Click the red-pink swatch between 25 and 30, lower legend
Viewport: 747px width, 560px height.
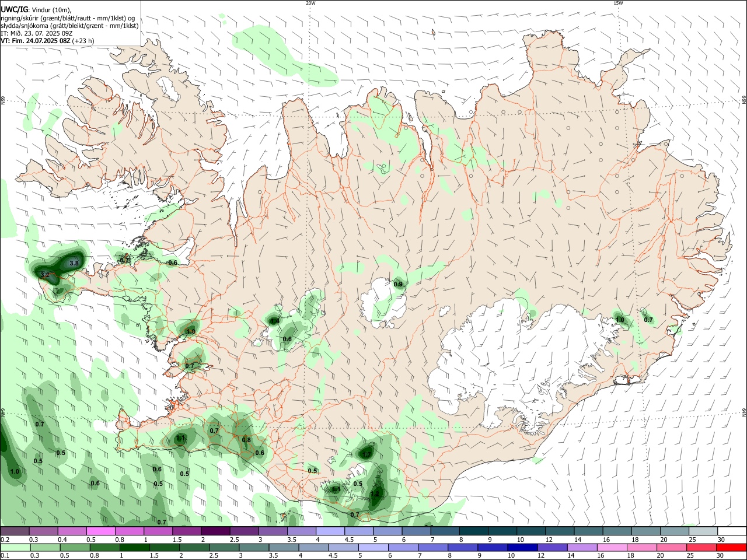pyautogui.click(x=701, y=548)
